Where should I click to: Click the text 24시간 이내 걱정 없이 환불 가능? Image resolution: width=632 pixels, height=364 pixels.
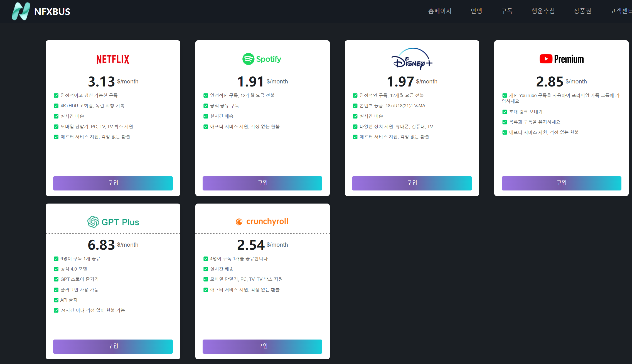[93, 310]
